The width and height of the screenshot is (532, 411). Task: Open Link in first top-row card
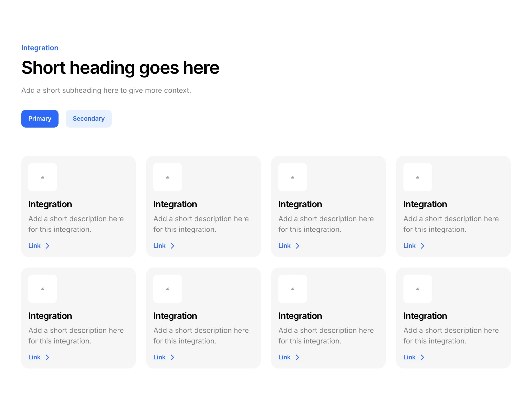(x=35, y=246)
